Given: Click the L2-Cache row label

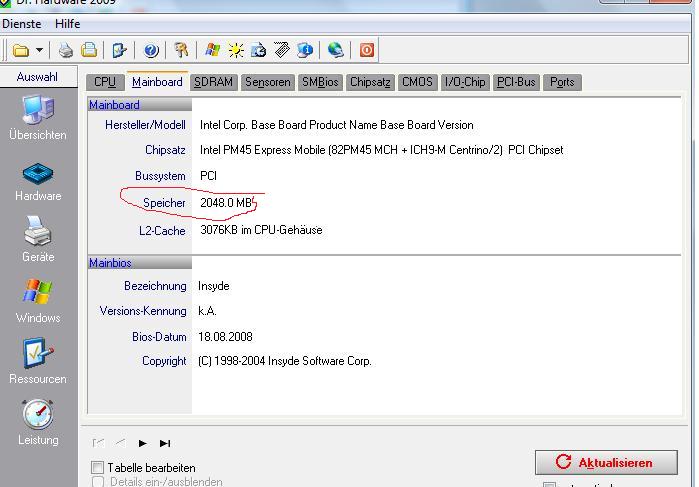Looking at the screenshot, I should click(x=162, y=231).
